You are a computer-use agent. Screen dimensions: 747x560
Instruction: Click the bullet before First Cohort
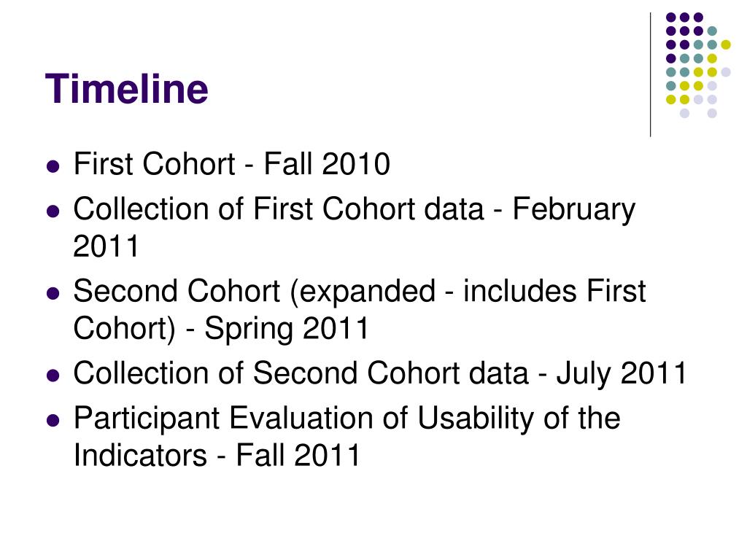click(53, 166)
